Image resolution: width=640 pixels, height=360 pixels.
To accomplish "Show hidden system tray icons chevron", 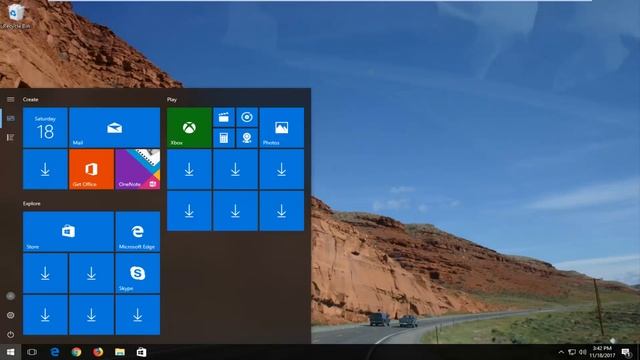I will (561, 352).
